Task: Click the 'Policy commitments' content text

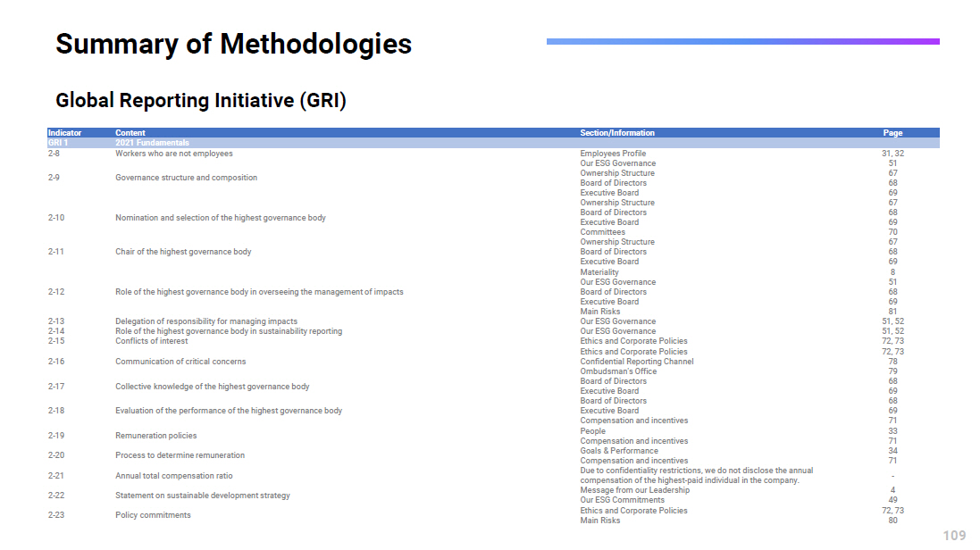Action: (x=153, y=515)
